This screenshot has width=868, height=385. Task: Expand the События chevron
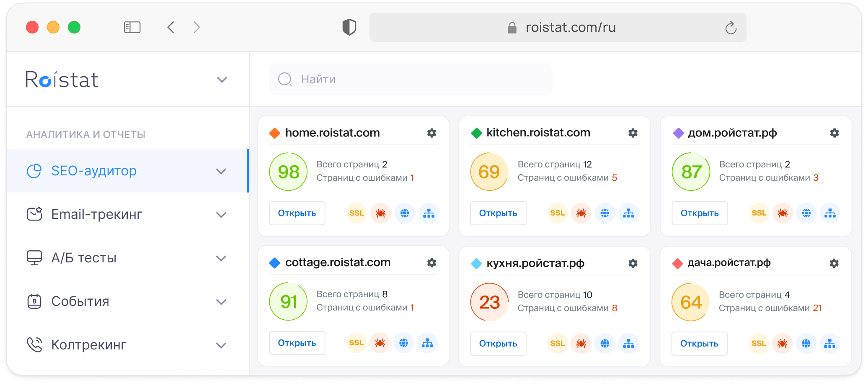point(221,302)
